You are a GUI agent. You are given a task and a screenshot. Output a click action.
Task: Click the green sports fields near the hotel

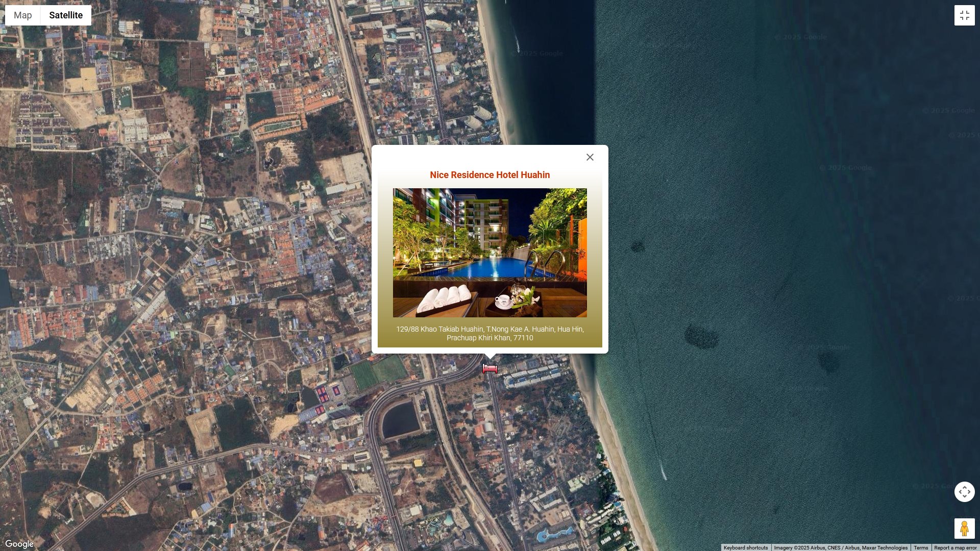(378, 372)
